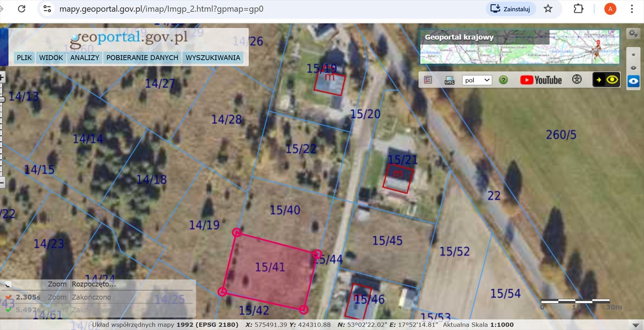644x330 pixels.
Task: Open settings gear in top-right corner
Action: (x=633, y=34)
